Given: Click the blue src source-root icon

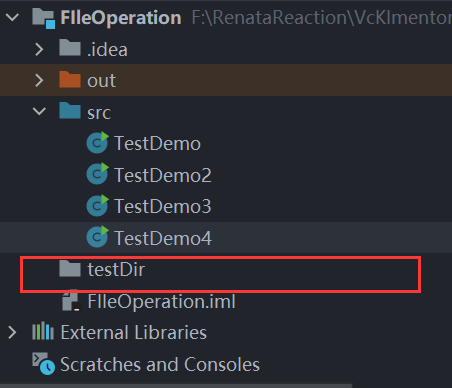Looking at the screenshot, I should point(70,110).
